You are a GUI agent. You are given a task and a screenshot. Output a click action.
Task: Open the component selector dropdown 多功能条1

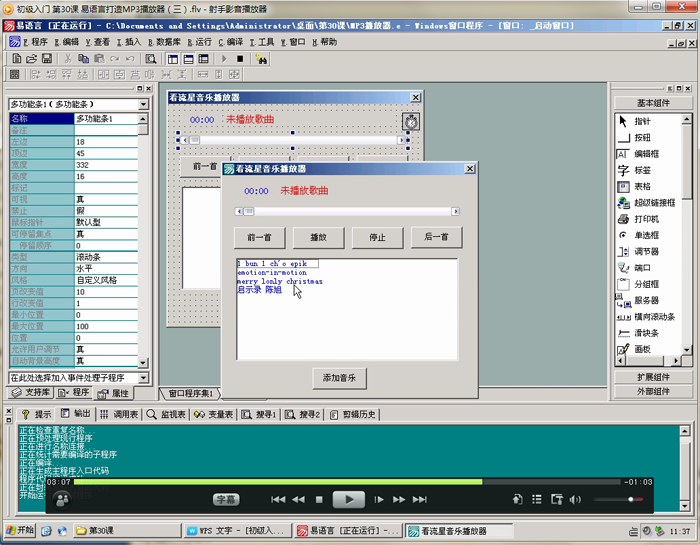pyautogui.click(x=143, y=104)
